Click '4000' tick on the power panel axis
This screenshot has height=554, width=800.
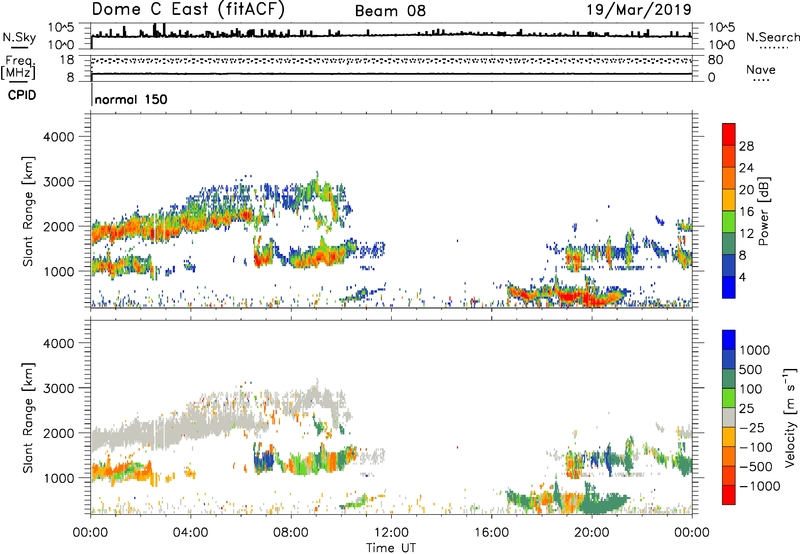point(58,137)
